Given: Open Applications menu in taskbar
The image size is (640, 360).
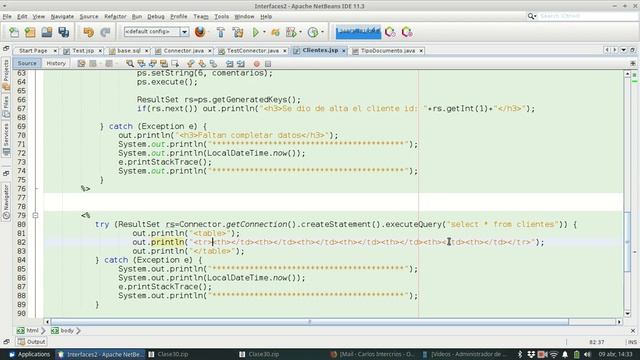Looking at the screenshot, I should pos(29,354).
